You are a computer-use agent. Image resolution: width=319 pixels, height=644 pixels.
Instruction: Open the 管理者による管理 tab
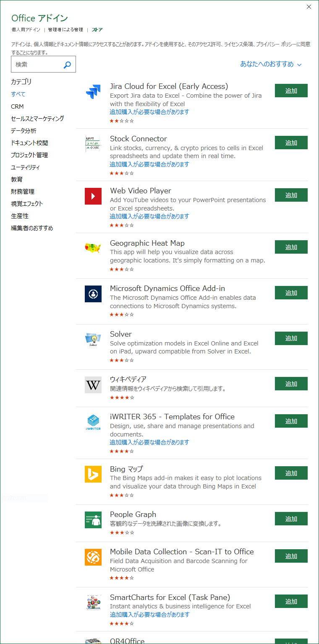pos(65,30)
